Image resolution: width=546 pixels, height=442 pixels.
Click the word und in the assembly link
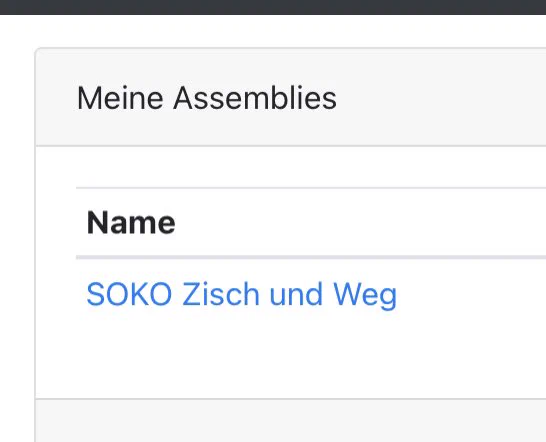(x=296, y=295)
